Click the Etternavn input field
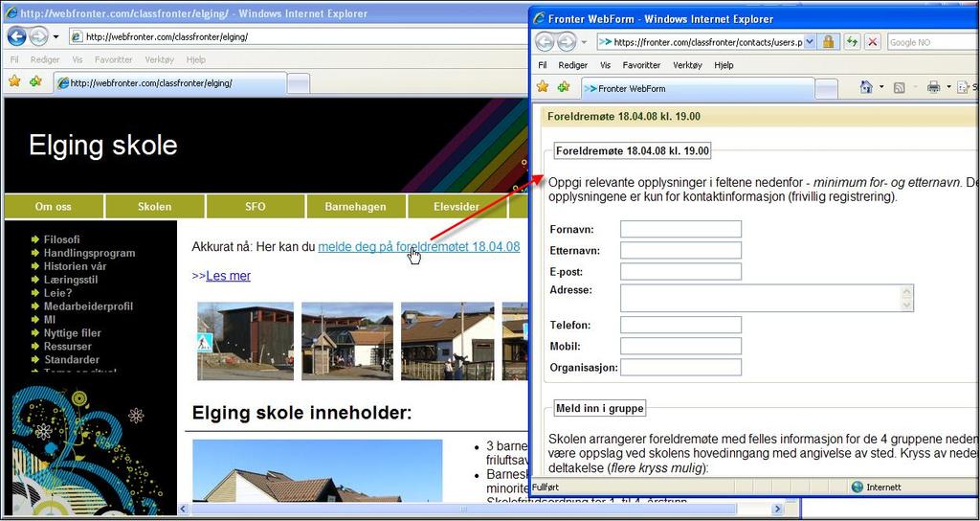The height and width of the screenshot is (521, 980). pos(680,250)
